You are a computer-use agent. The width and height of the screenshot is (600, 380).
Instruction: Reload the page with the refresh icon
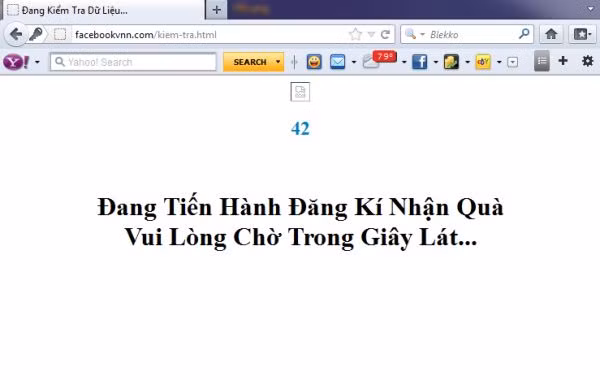[x=385, y=35]
